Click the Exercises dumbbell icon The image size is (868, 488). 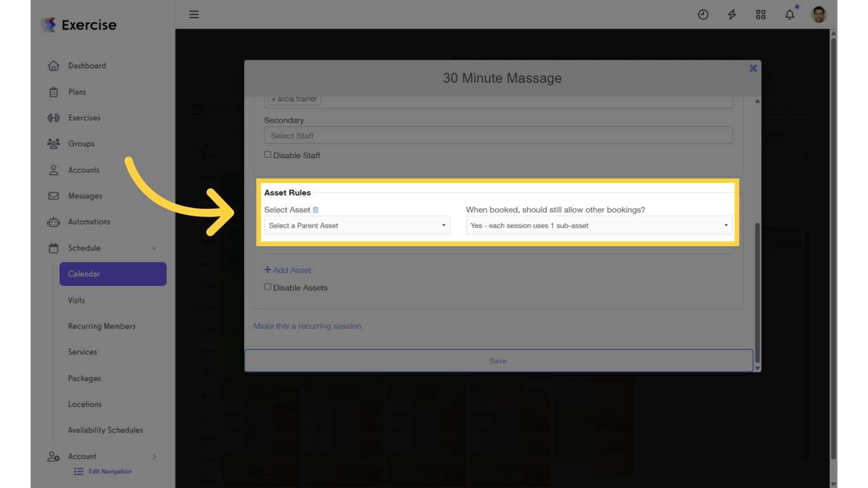point(53,118)
